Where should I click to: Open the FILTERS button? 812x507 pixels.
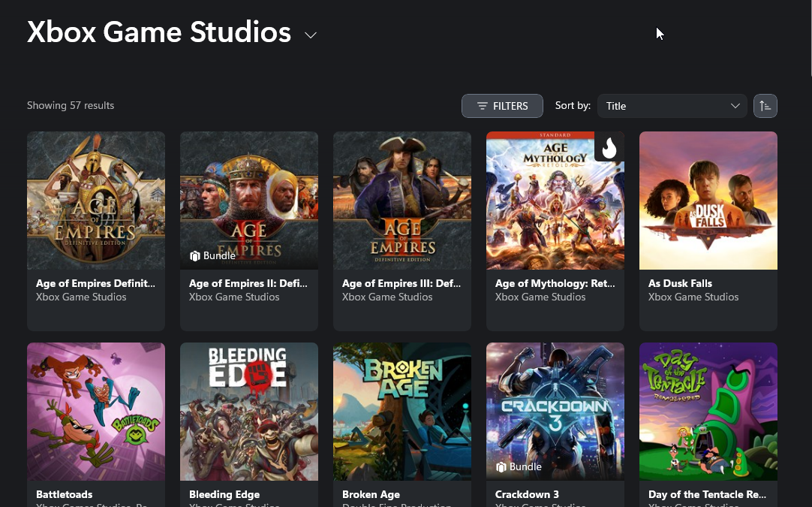coord(502,106)
